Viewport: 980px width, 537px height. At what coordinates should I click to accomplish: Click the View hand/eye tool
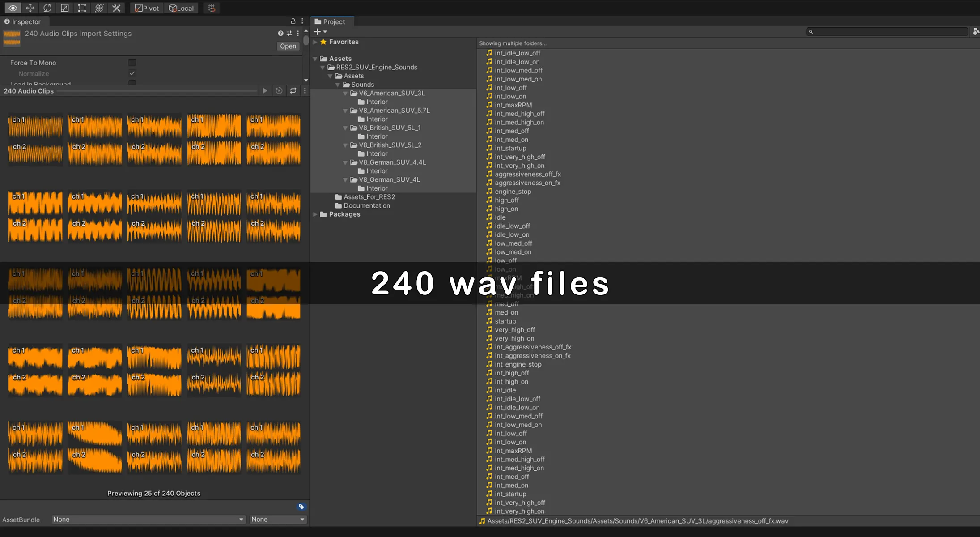pos(13,8)
